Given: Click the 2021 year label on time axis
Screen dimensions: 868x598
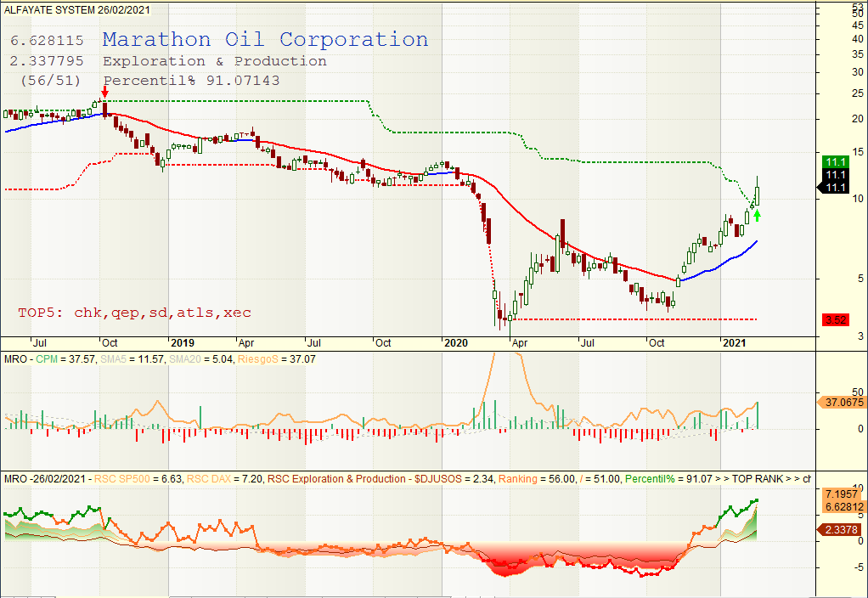Looking at the screenshot, I should pos(734,342).
